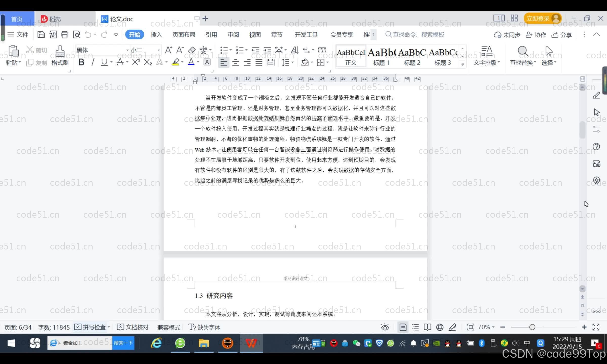Click the pen edit icon in right sidebar
This screenshot has height=364, width=607.
596,95
